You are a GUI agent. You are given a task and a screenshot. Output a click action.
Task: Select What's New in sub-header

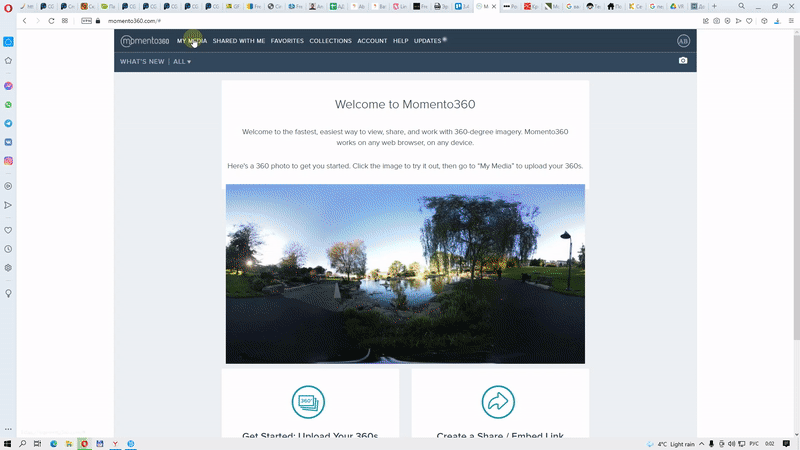142,61
